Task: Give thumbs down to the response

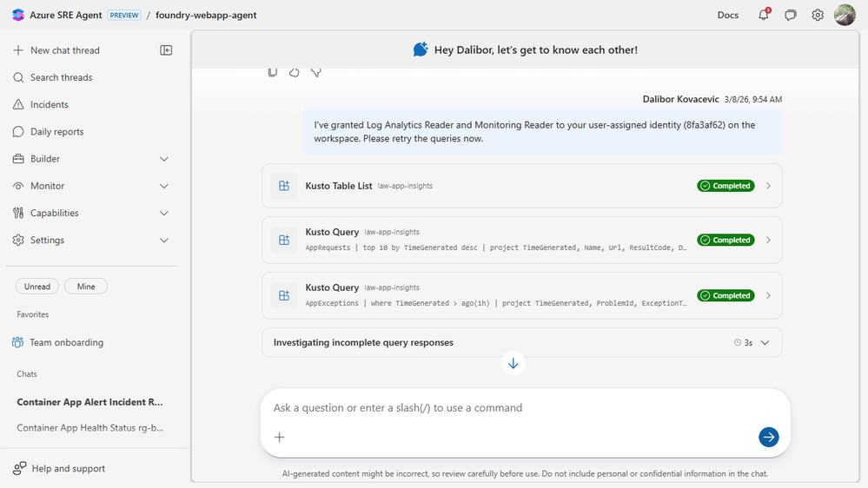Action: 316,72
